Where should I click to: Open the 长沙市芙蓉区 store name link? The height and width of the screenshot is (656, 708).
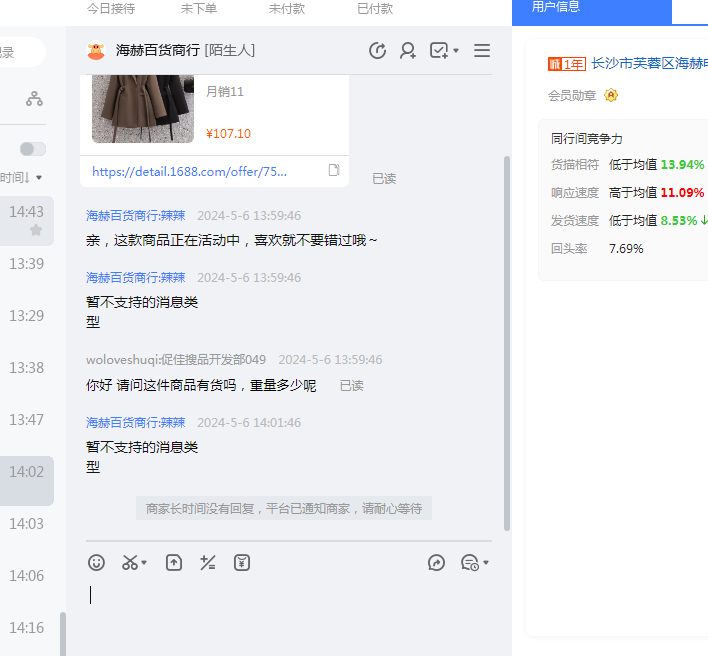649,64
